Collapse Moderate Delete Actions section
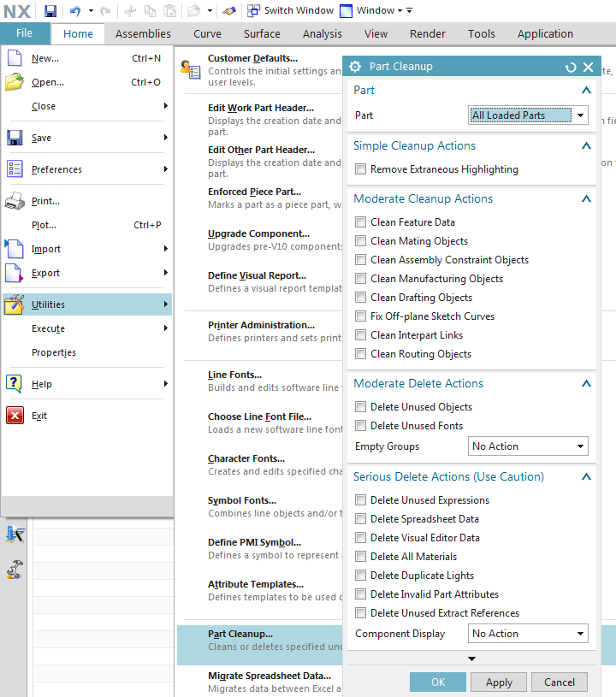This screenshot has height=697, width=616. click(586, 383)
